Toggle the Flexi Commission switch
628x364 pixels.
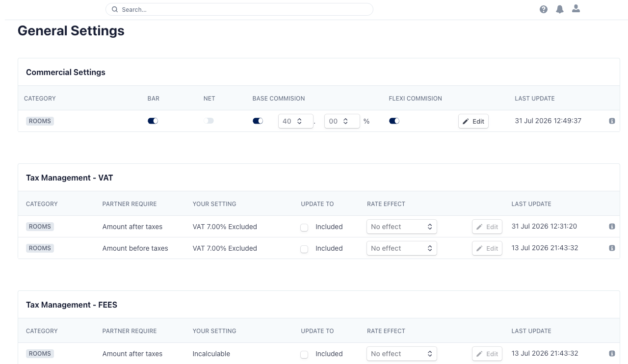tap(394, 121)
